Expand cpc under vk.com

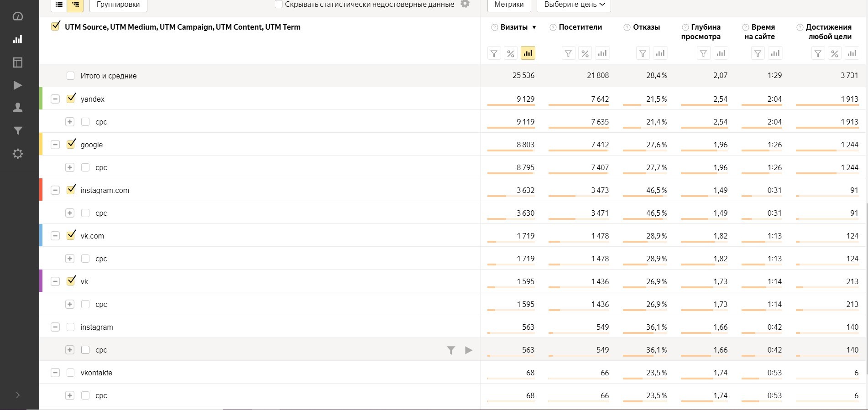pos(70,259)
